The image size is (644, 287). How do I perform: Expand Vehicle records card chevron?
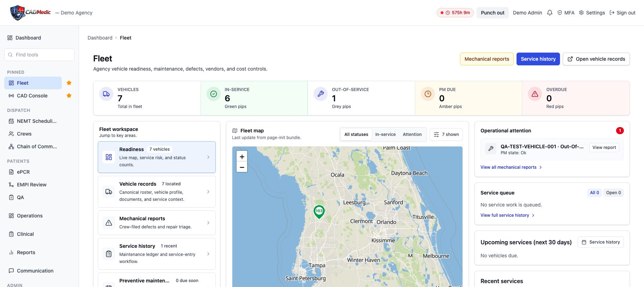[x=208, y=192]
